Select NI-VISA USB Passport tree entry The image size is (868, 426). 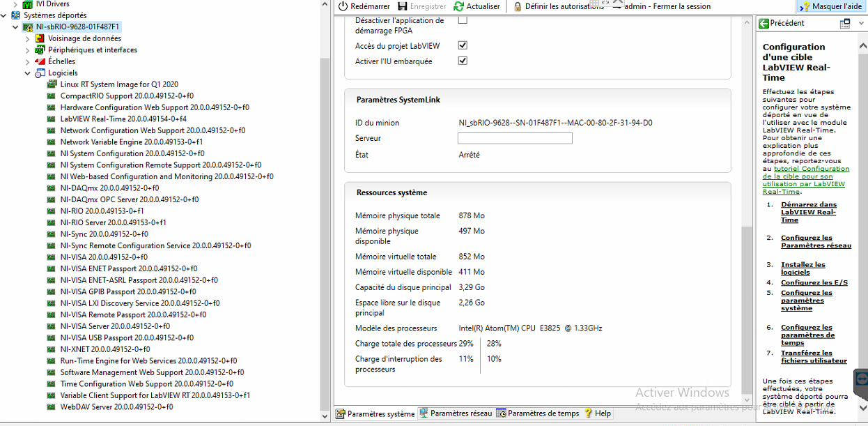click(x=127, y=337)
